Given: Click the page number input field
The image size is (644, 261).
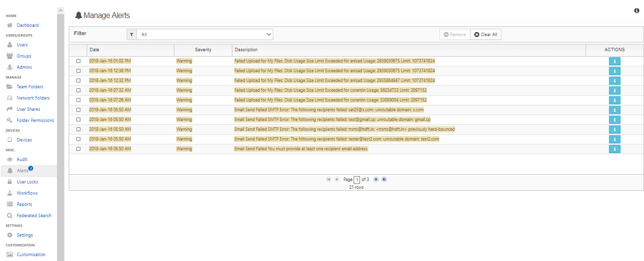Looking at the screenshot, I should tap(357, 180).
